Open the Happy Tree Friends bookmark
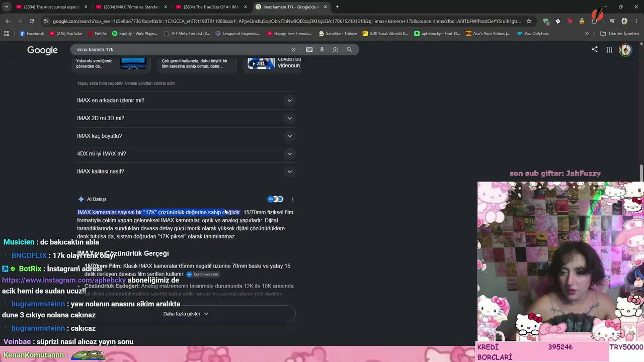Viewport: 644px width, 362px height. click(289, 34)
